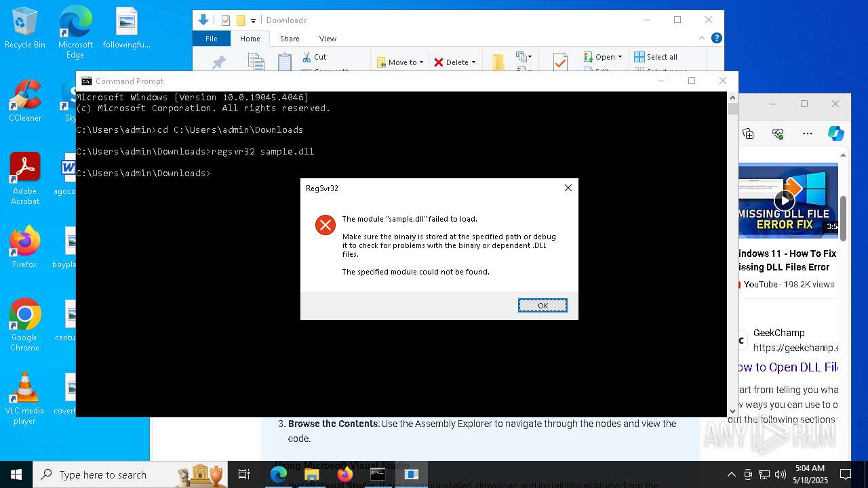Screen dimensions: 868x488
Task: Open the notification center icon
Action: tap(846, 474)
